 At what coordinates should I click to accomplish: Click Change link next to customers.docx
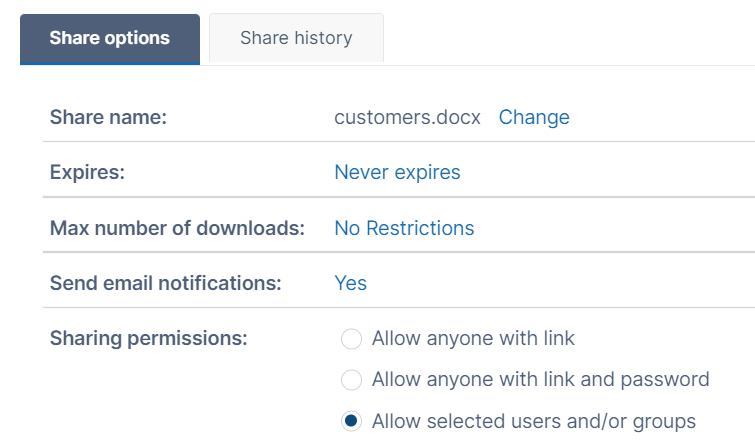click(534, 117)
